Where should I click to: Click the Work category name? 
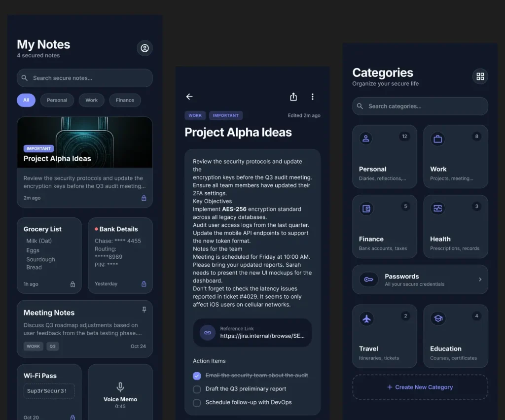click(x=438, y=169)
